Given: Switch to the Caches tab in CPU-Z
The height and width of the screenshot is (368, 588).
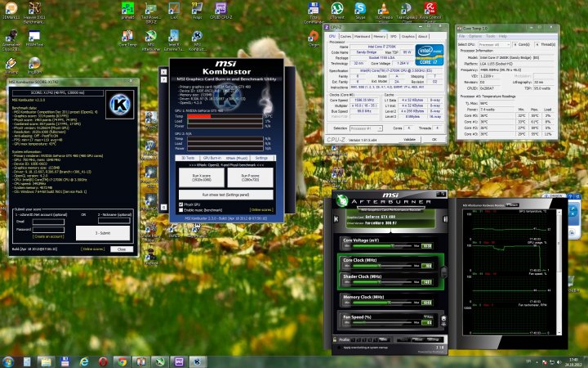Looking at the screenshot, I should (345, 37).
